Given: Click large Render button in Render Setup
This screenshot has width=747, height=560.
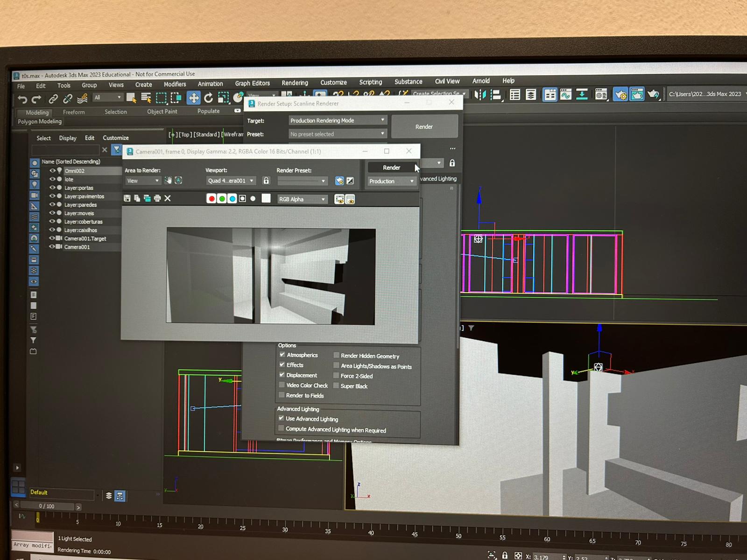Looking at the screenshot, I should [x=424, y=126].
